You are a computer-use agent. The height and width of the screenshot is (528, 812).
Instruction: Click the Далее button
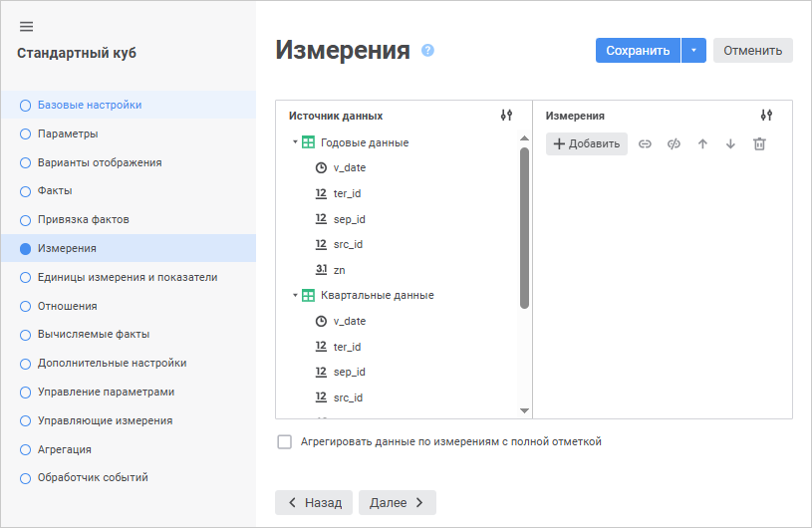(x=397, y=502)
